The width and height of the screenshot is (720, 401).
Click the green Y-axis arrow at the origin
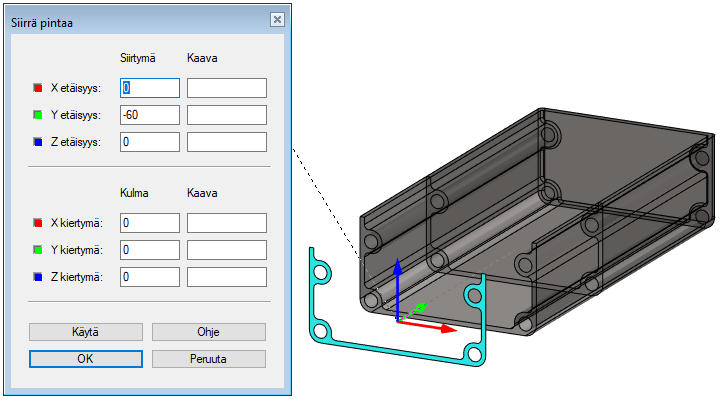tap(421, 307)
